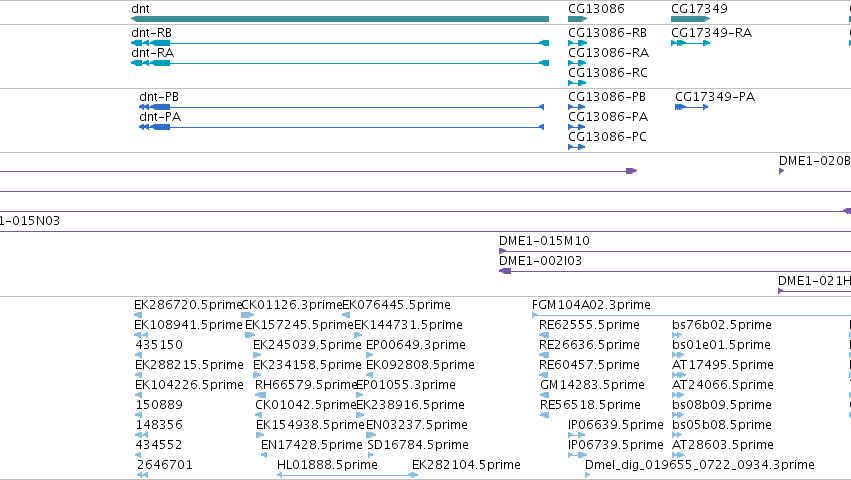Click the CG13086 gene label
The width and height of the screenshot is (851, 480).
pyautogui.click(x=596, y=9)
